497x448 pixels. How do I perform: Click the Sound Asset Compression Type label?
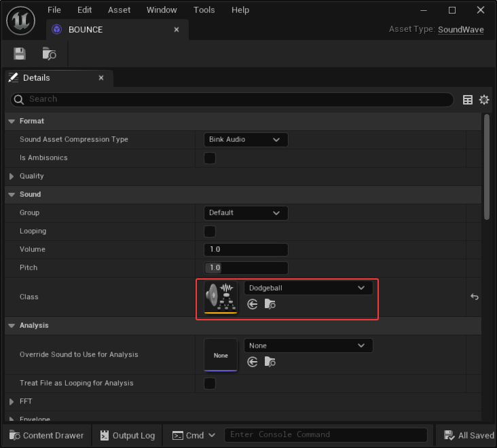pos(74,140)
